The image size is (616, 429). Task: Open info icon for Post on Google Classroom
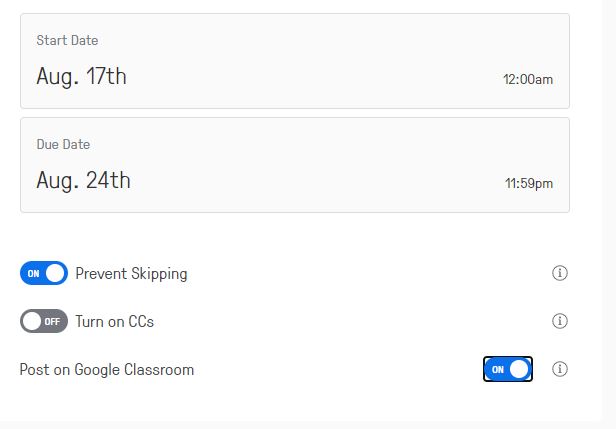(x=559, y=369)
